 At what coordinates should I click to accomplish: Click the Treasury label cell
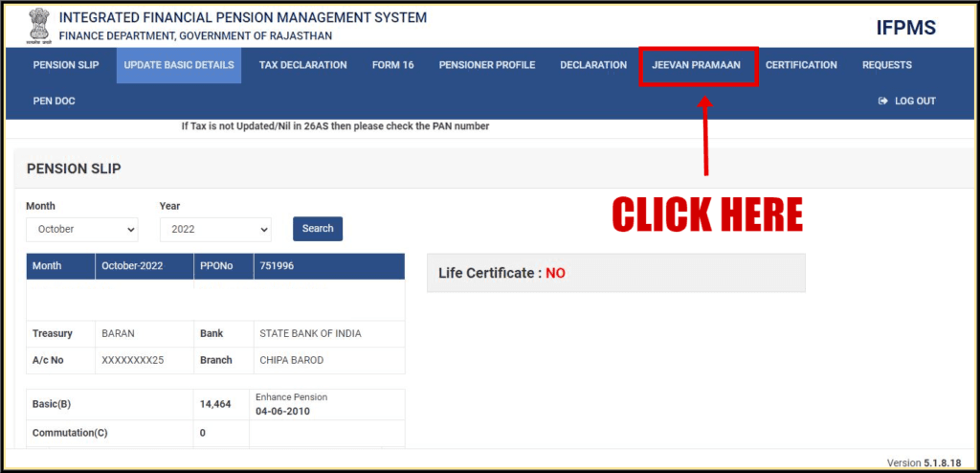tap(60, 334)
